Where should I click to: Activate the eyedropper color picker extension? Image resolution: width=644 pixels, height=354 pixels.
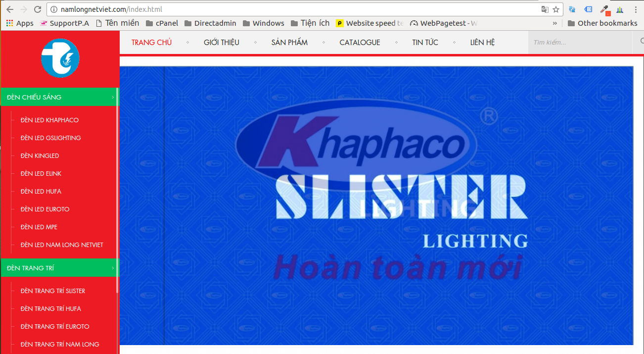tap(604, 9)
